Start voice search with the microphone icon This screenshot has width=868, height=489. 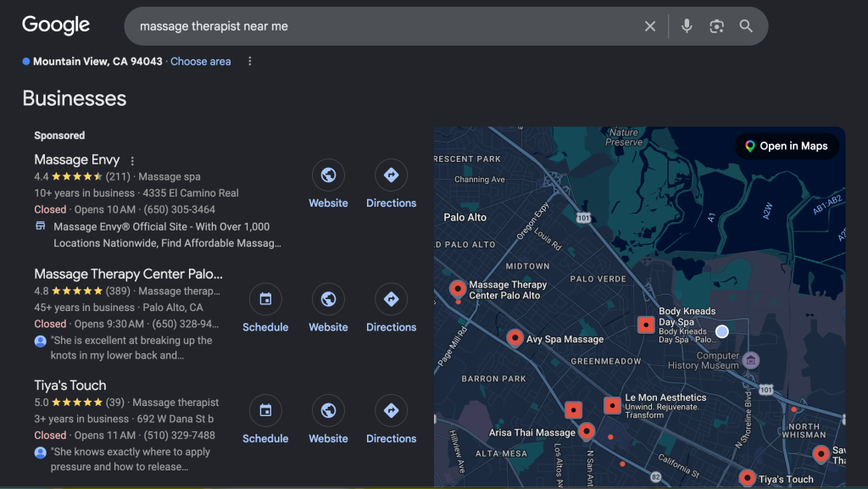[687, 26]
